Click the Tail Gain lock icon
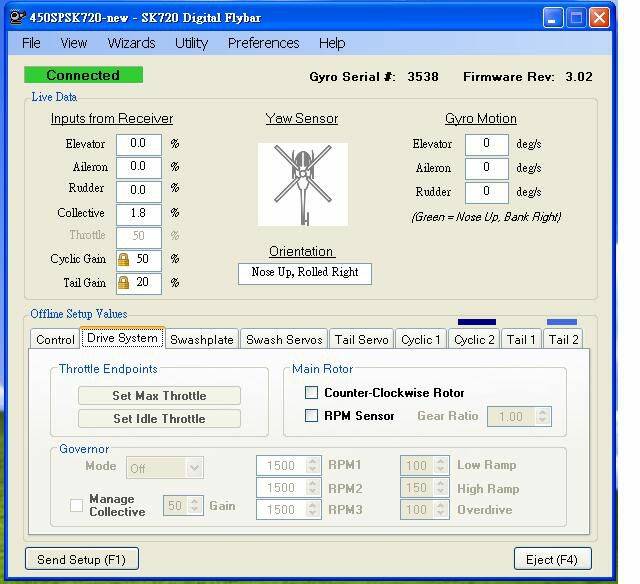This screenshot has width=640, height=584. [x=124, y=283]
